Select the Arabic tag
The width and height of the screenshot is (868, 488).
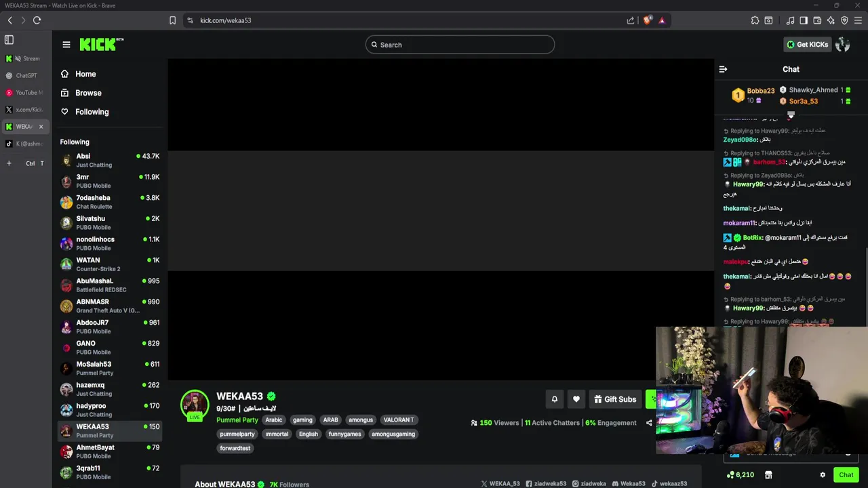tap(273, 420)
